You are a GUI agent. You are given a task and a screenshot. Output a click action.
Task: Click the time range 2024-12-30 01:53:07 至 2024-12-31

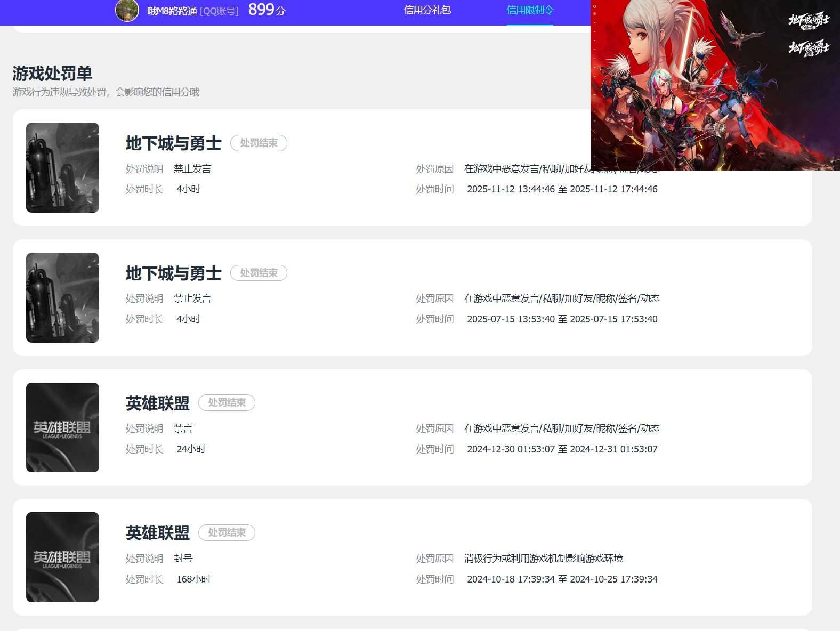point(562,449)
